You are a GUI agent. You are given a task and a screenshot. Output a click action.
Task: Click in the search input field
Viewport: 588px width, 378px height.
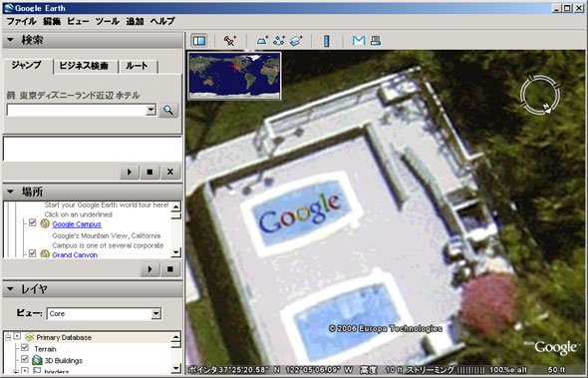[77, 110]
